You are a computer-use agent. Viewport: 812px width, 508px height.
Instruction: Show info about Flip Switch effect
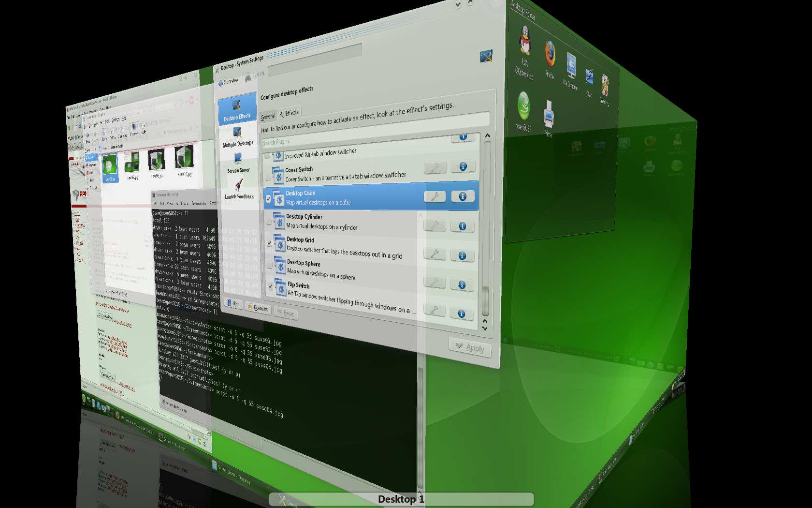pyautogui.click(x=462, y=314)
